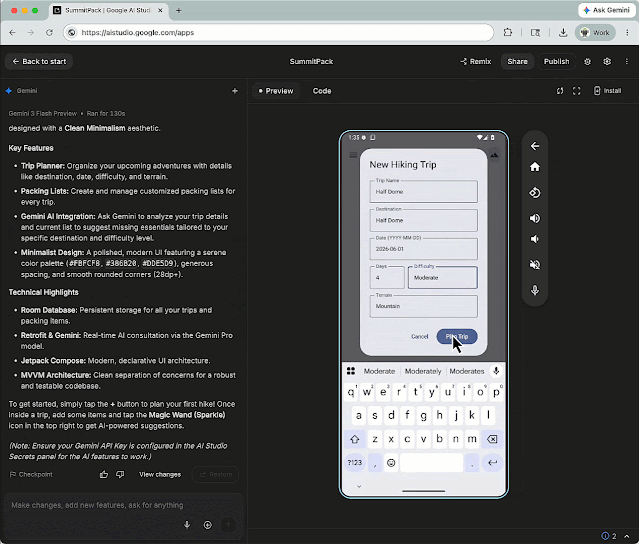639x544 pixels.
Task: Click the address bar URL
Action: (x=138, y=33)
